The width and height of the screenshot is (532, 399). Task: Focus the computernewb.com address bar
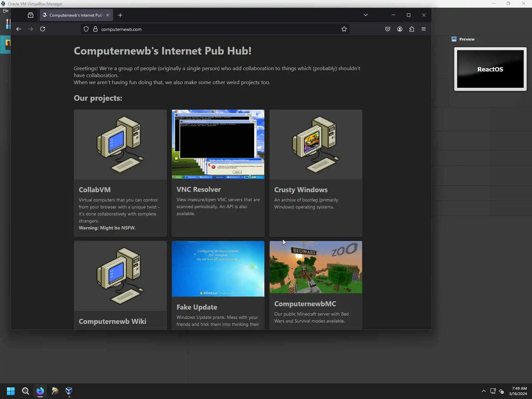coord(214,29)
